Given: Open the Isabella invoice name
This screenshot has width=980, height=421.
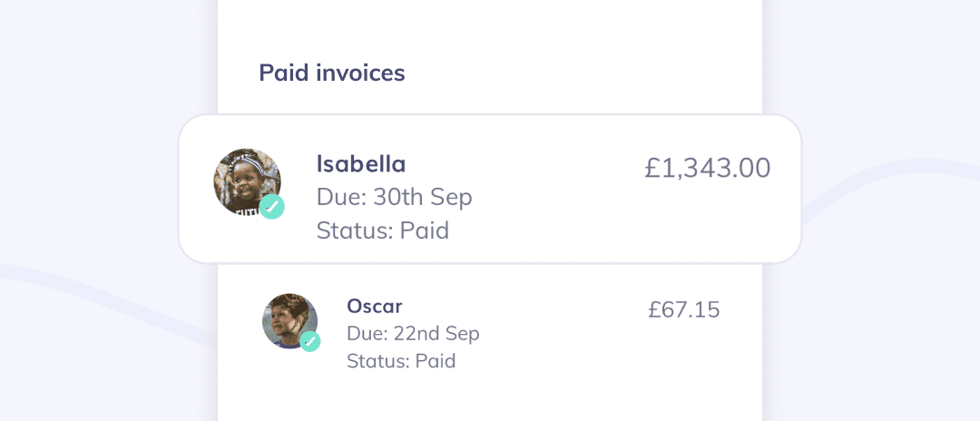Looking at the screenshot, I should click(360, 163).
